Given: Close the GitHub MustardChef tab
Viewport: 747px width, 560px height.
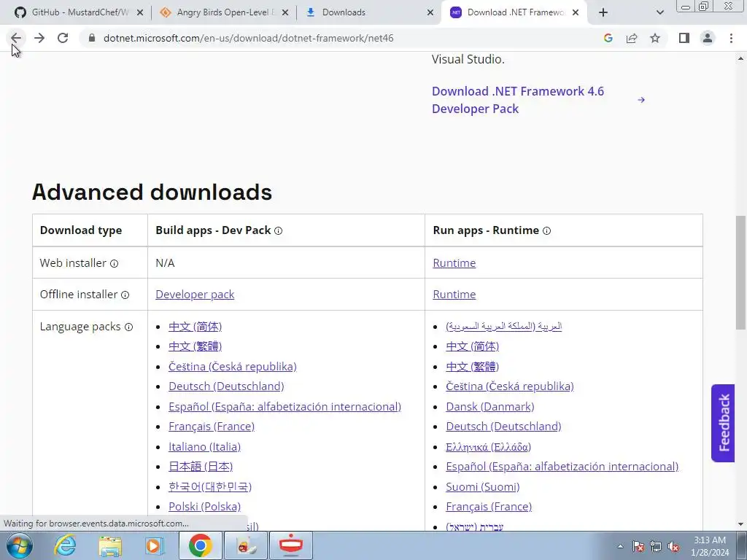Looking at the screenshot, I should [140, 12].
